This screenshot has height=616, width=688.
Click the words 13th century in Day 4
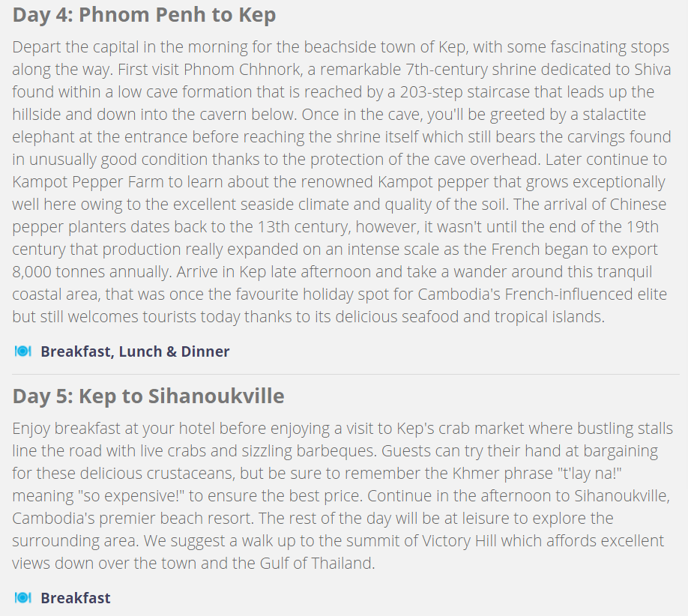click(x=304, y=227)
